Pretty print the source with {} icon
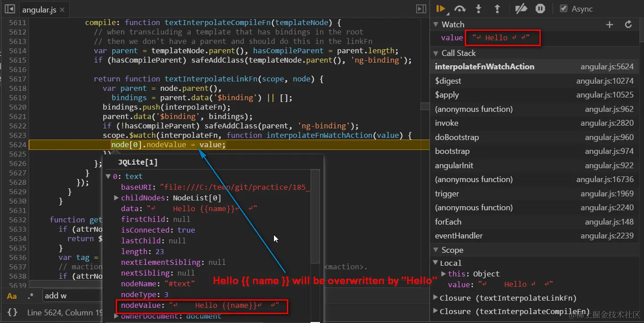Viewport: 644px width, 323px height. coord(13,312)
